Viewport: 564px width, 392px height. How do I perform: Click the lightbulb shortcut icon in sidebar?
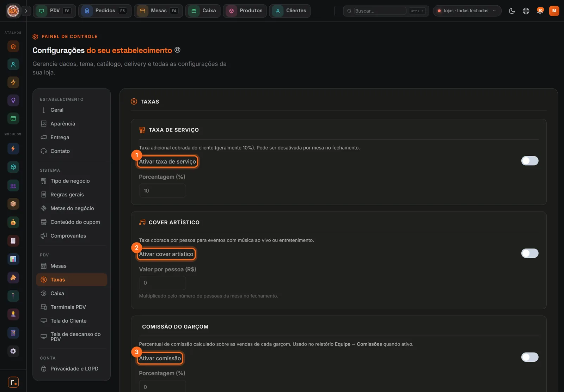coord(13,100)
